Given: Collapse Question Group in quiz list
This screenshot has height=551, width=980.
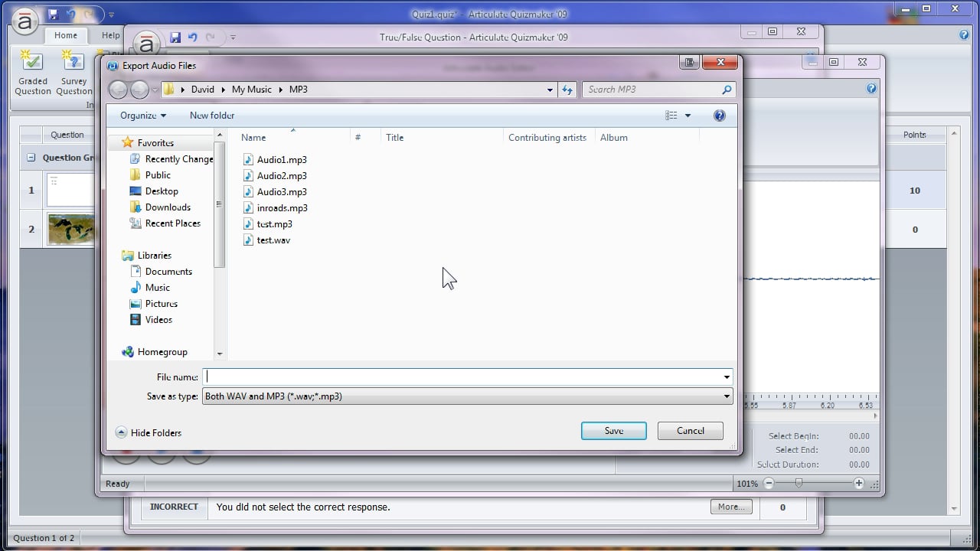Looking at the screenshot, I should coord(31,158).
